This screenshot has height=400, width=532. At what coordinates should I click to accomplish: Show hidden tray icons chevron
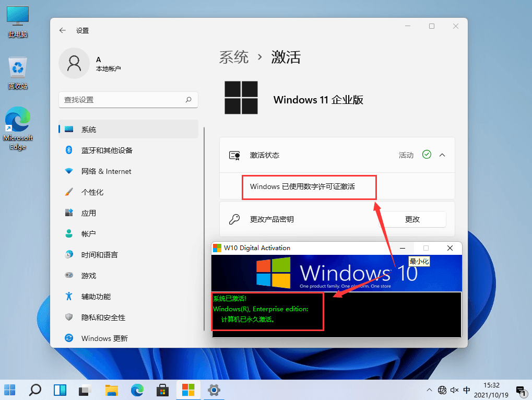[x=429, y=390]
